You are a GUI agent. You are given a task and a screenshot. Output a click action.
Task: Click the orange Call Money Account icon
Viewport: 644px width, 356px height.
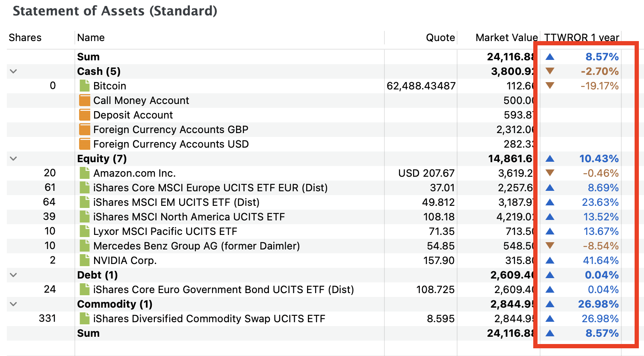(x=85, y=101)
